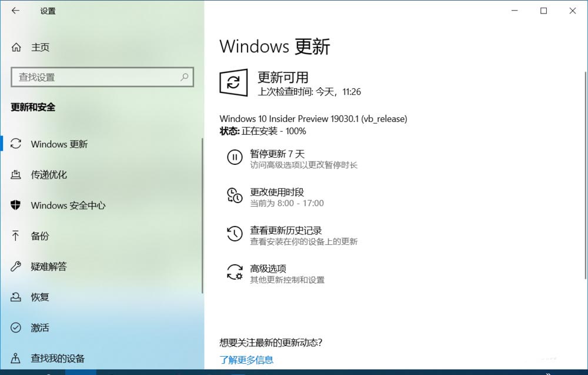Image resolution: width=588 pixels, height=375 pixels.
Task: Click the 想要关注最新的更新动态? text
Action: click(270, 343)
